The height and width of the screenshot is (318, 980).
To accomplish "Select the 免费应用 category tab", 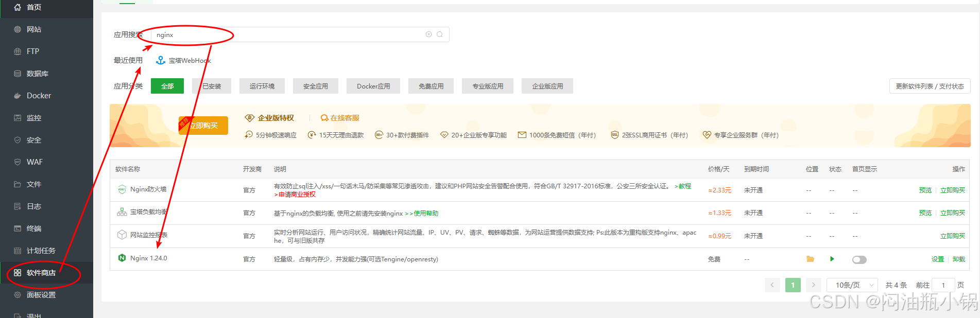I will click(431, 86).
